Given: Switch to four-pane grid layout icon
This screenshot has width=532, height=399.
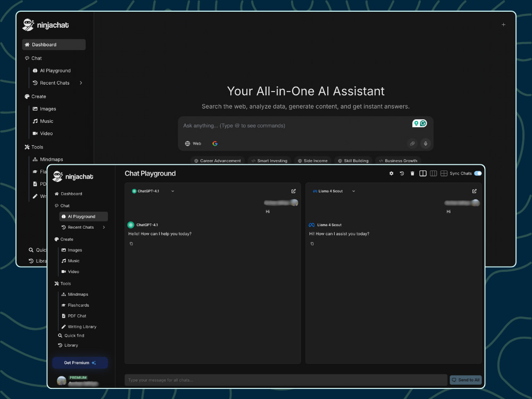Looking at the screenshot, I should click(444, 173).
